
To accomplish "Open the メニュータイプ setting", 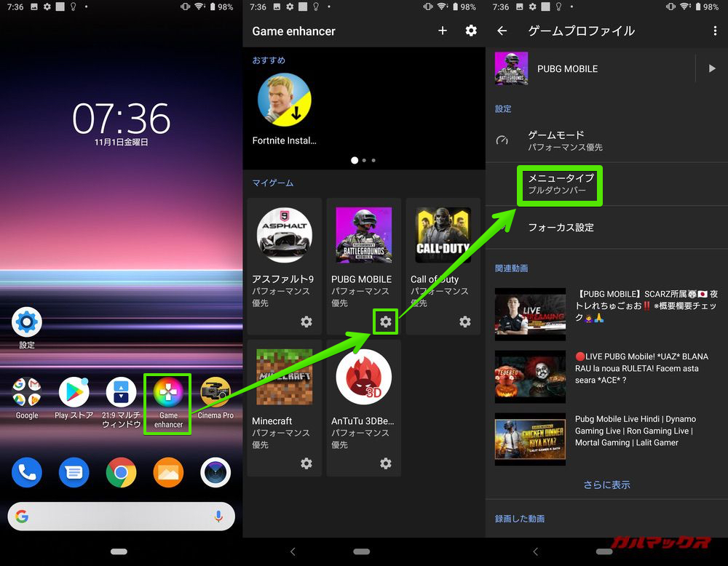I will click(x=561, y=184).
